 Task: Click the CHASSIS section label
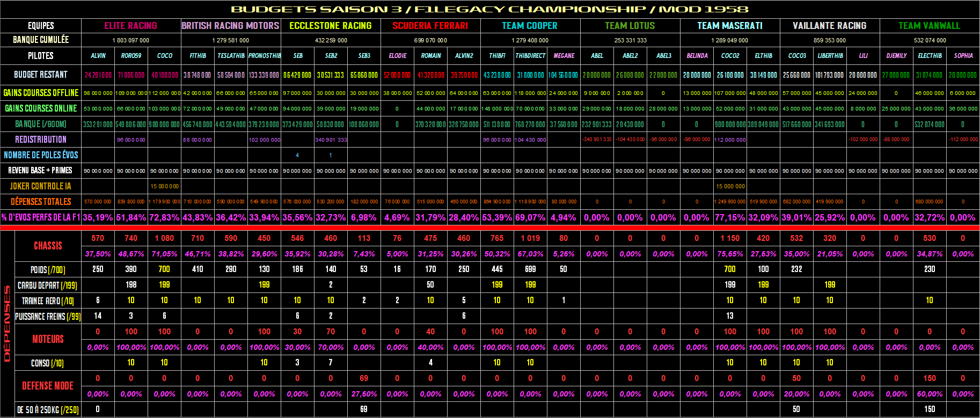(48, 246)
